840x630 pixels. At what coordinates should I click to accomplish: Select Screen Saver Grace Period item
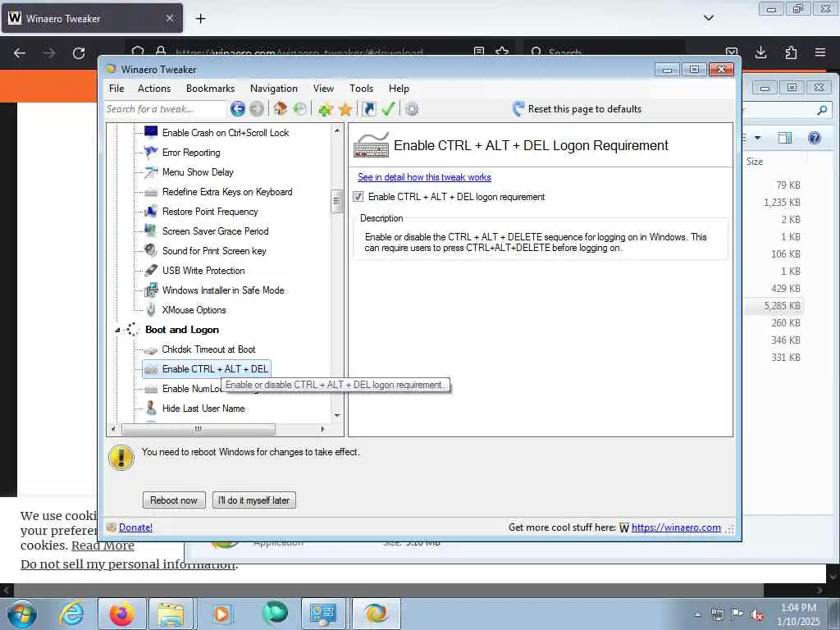click(216, 231)
